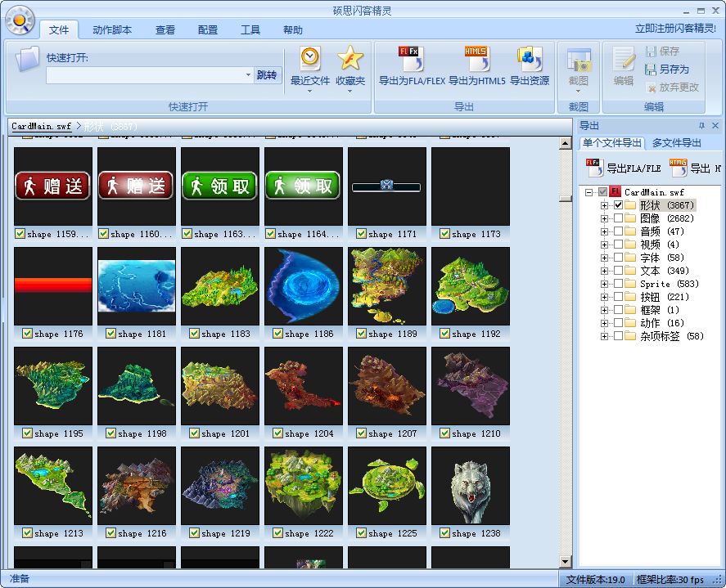Uncheck the shape 1159 checkbox
The image size is (726, 588).
tap(20, 234)
